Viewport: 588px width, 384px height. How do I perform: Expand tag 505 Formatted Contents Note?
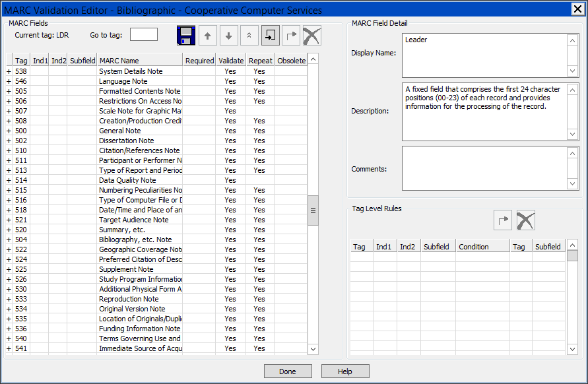(9, 91)
